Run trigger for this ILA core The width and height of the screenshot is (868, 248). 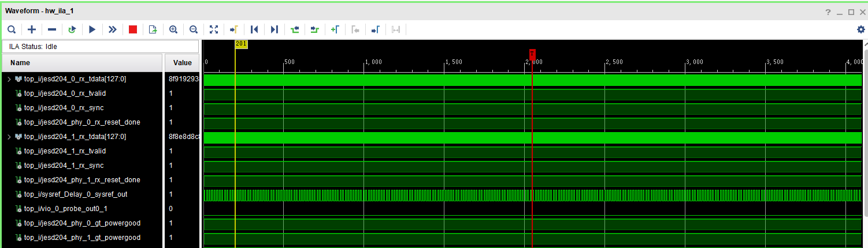click(x=92, y=29)
